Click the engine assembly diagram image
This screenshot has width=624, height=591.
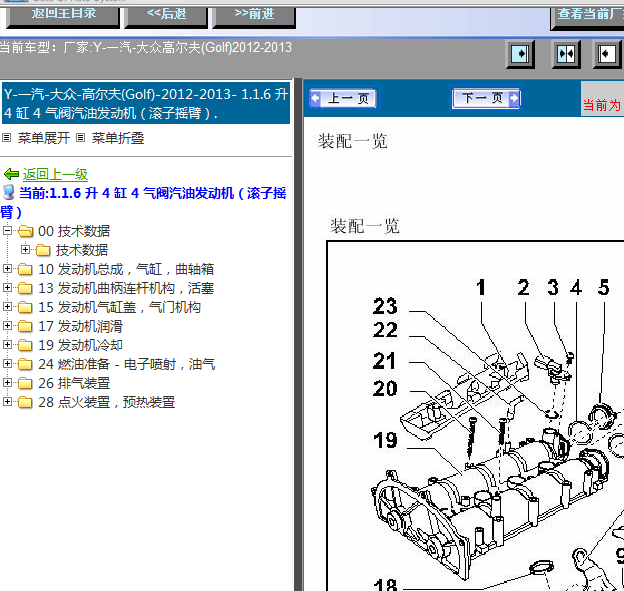[475, 416]
